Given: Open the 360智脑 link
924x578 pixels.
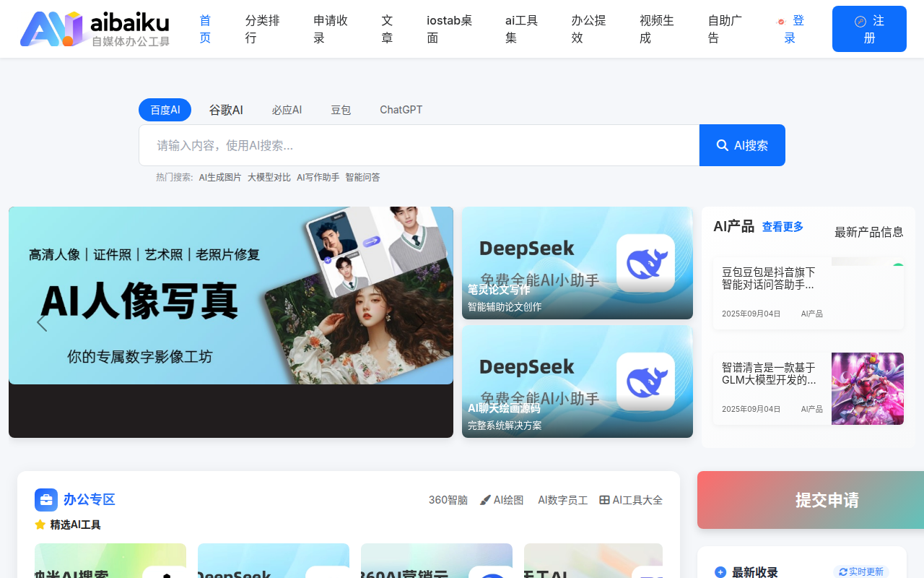Looking at the screenshot, I should 448,500.
